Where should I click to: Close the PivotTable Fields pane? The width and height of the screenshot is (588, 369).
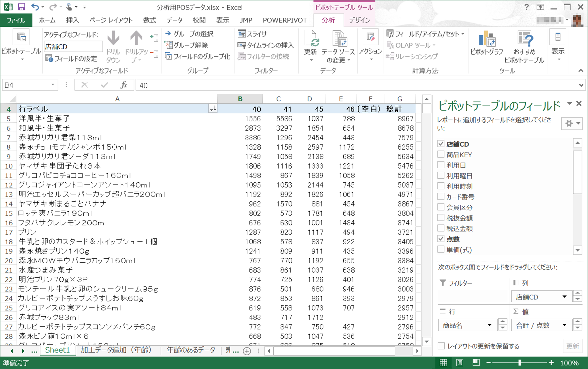coord(579,104)
